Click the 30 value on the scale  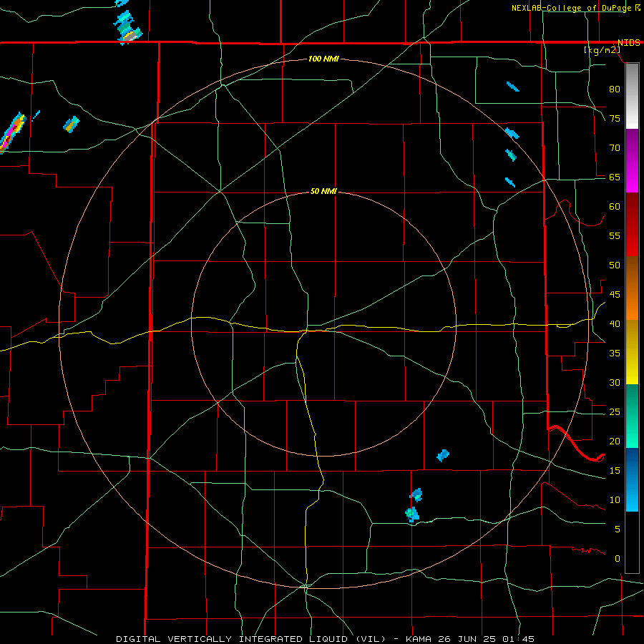click(x=615, y=383)
